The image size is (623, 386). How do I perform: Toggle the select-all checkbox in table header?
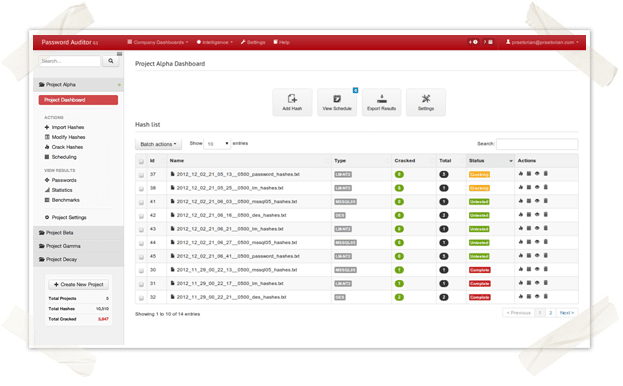pyautogui.click(x=141, y=161)
